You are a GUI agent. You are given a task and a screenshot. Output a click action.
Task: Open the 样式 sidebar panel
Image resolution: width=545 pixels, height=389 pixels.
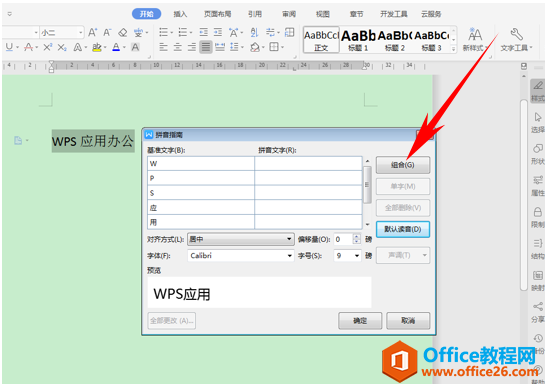(537, 91)
